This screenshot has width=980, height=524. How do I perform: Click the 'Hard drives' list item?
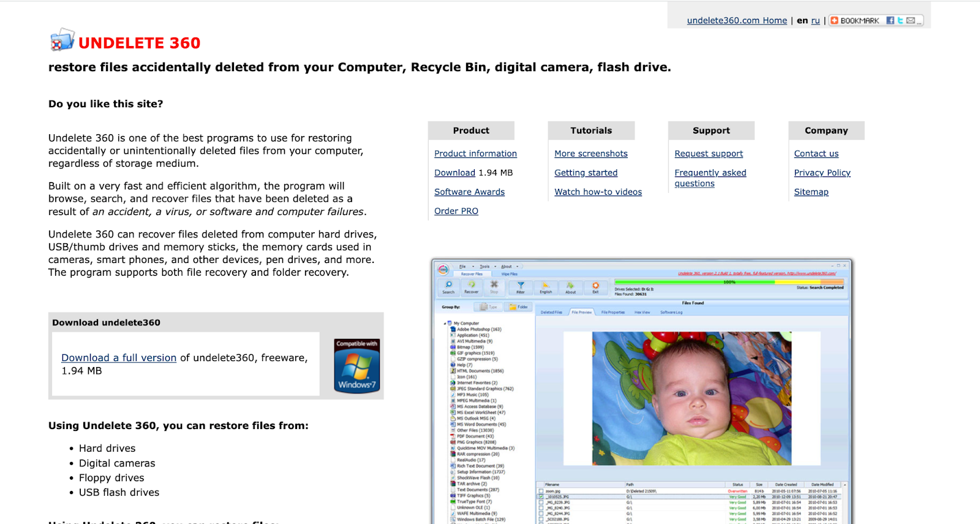pos(107,449)
